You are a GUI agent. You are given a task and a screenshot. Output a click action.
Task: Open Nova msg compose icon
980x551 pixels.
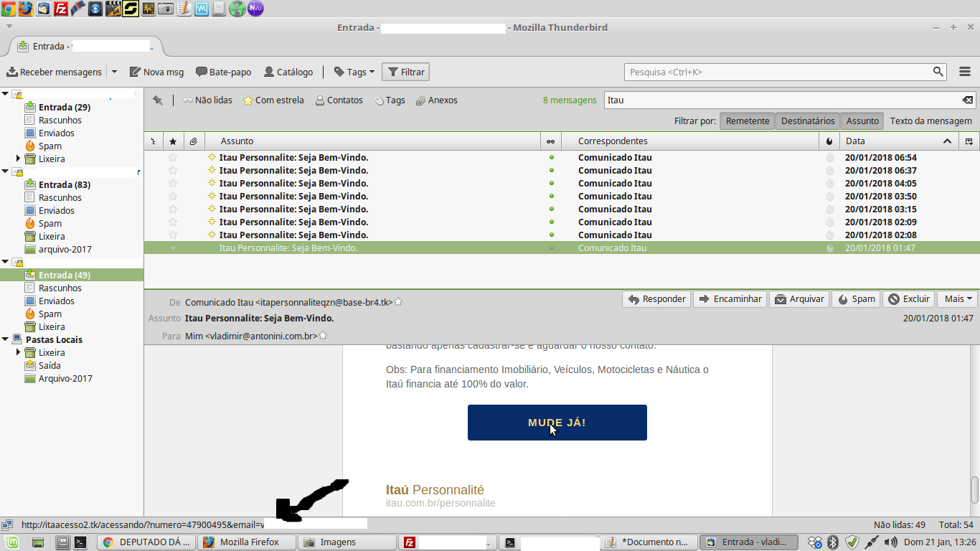click(135, 72)
